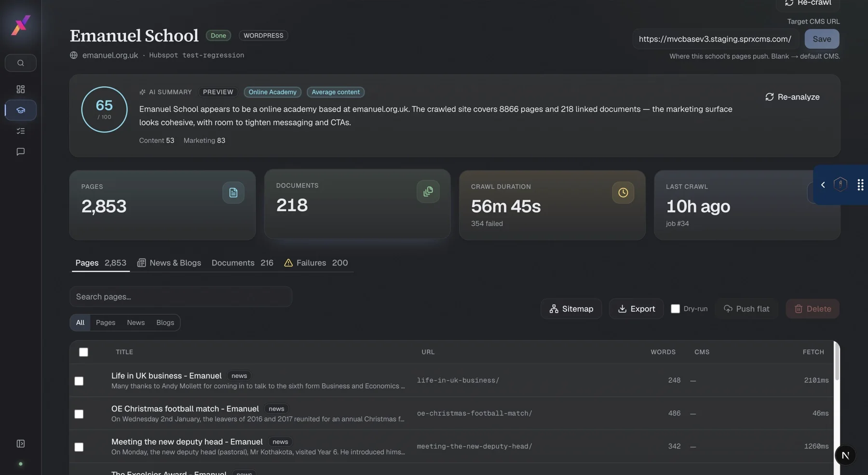Click the Save button

(x=822, y=39)
